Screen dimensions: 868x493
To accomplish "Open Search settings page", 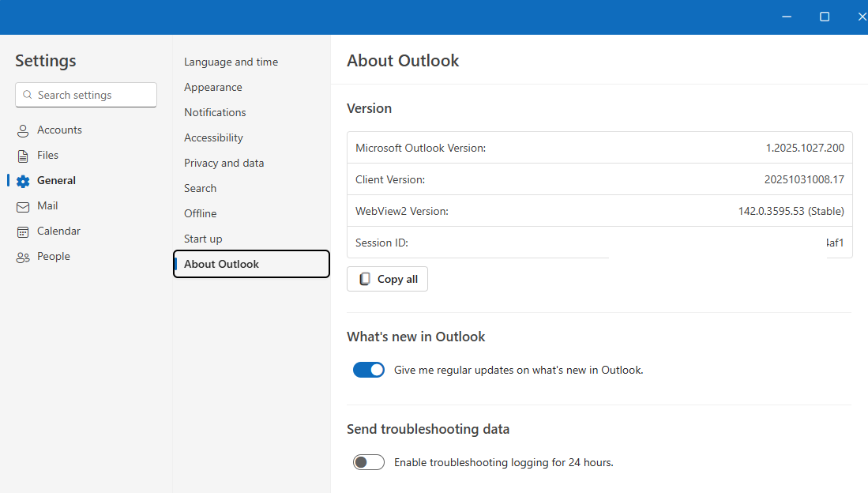I will (x=200, y=188).
